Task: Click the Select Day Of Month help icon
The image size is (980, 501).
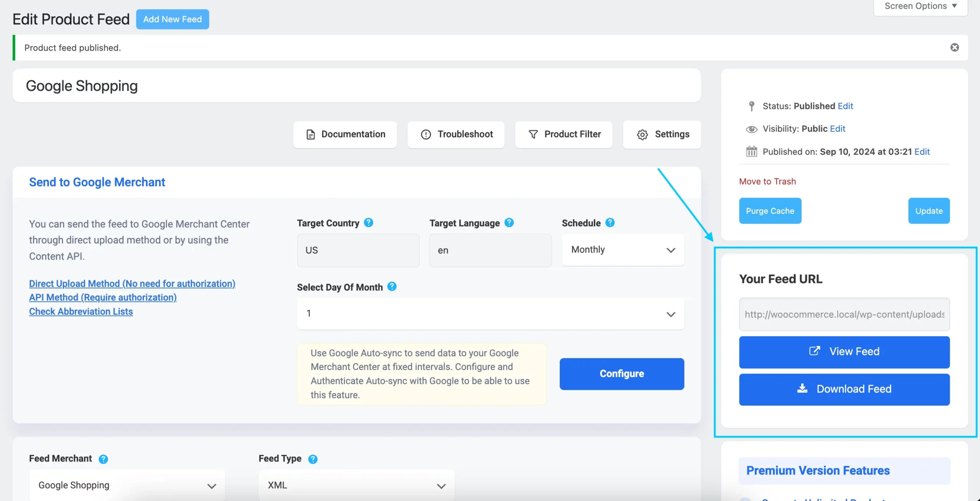Action: click(392, 287)
